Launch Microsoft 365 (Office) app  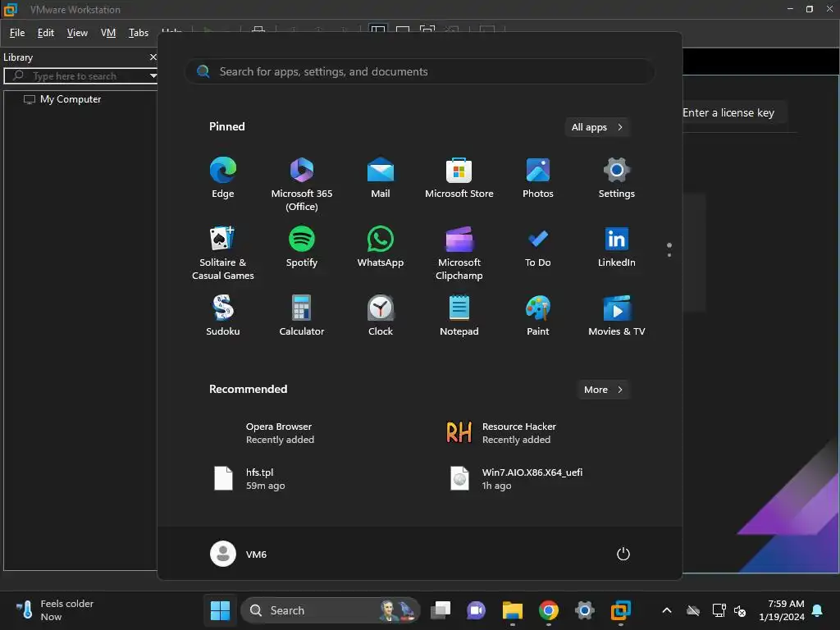(302, 185)
